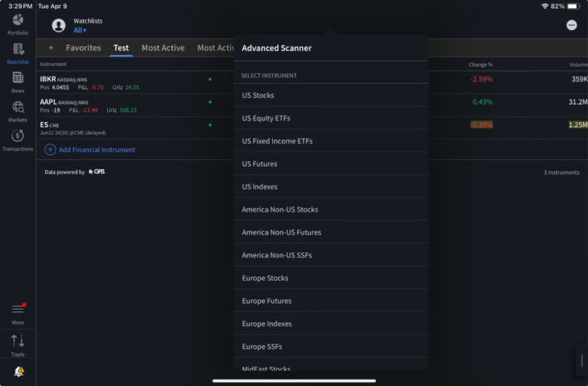The width and height of the screenshot is (588, 386).
Task: Click the Advanced Scanner title
Action: pyautogui.click(x=277, y=48)
